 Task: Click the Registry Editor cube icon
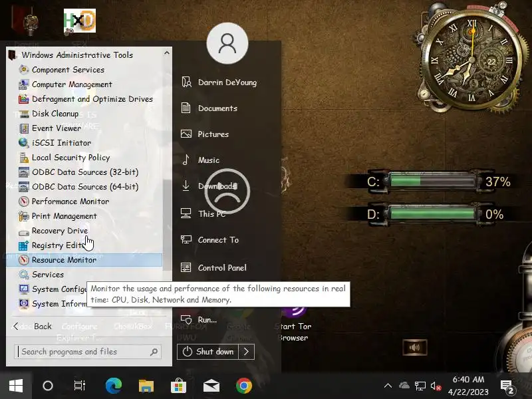coord(23,245)
